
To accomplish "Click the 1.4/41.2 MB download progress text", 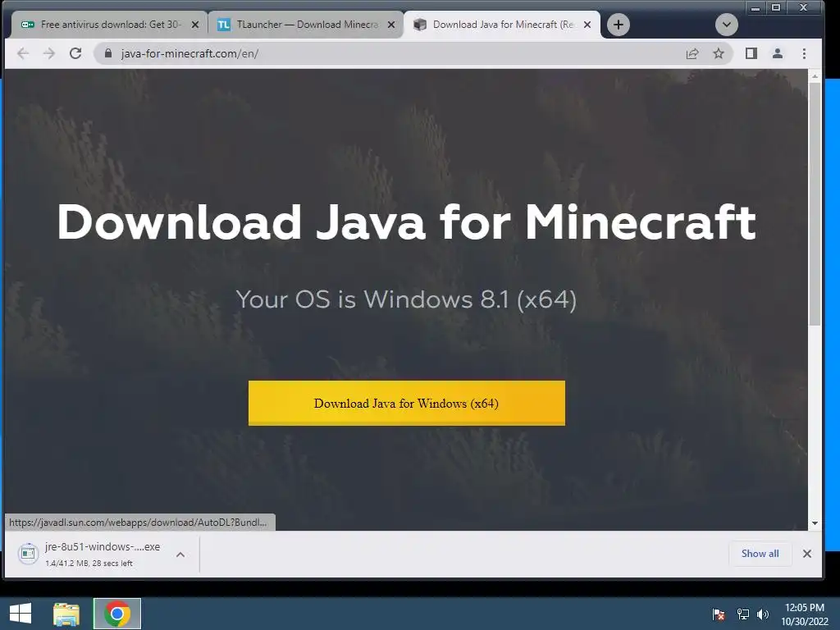I will pyautogui.click(x=89, y=563).
